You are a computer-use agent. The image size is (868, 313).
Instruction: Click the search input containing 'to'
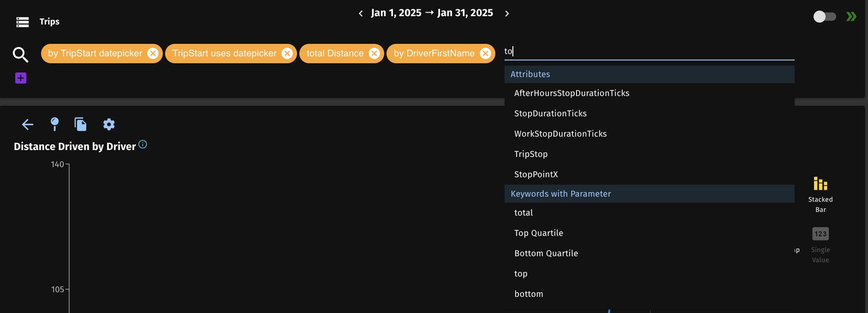click(646, 51)
